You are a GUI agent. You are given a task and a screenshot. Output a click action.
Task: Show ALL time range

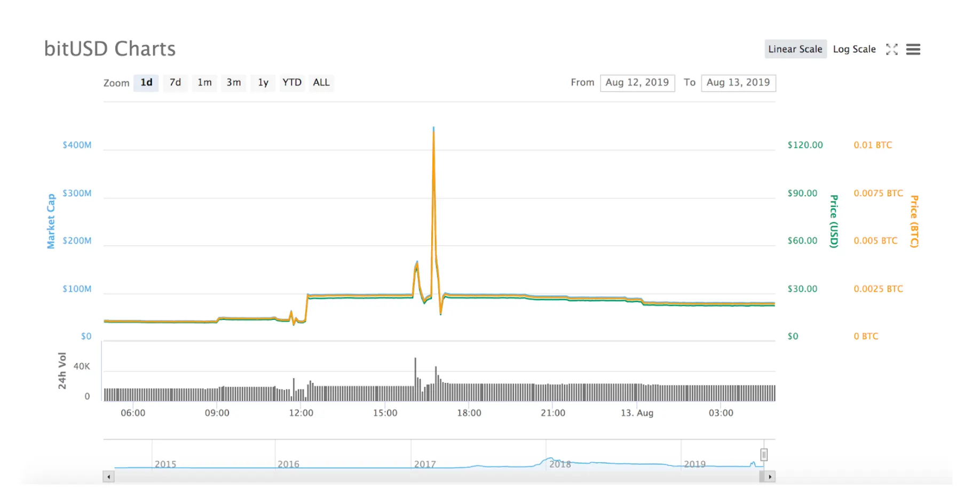pyautogui.click(x=321, y=83)
